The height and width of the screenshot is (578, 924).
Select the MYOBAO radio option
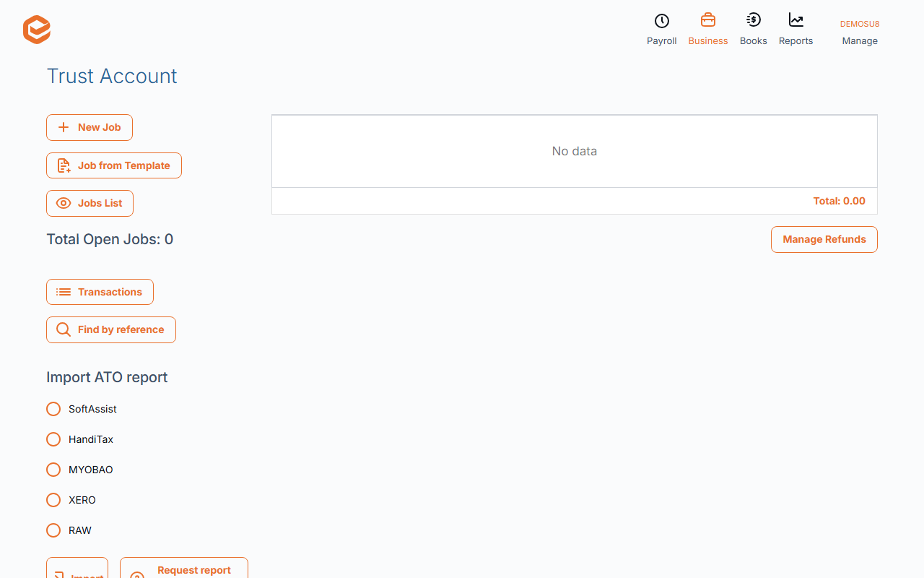tap(53, 470)
